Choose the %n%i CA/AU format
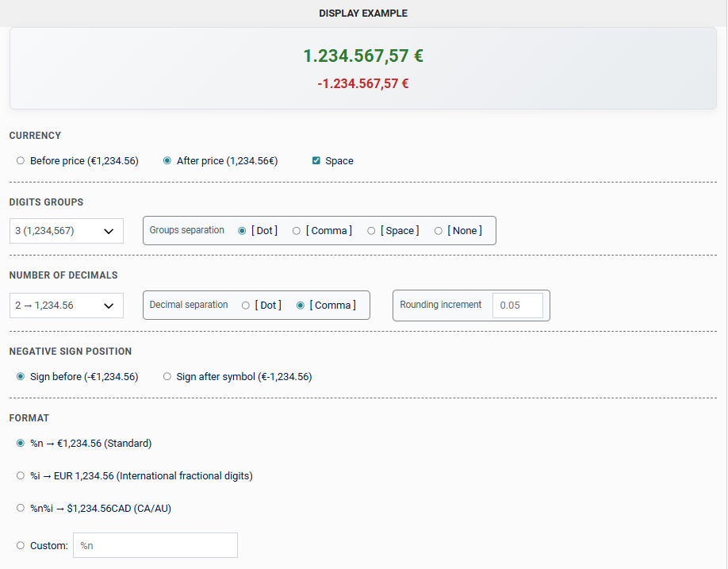The height and width of the screenshot is (569, 728). [x=21, y=509]
